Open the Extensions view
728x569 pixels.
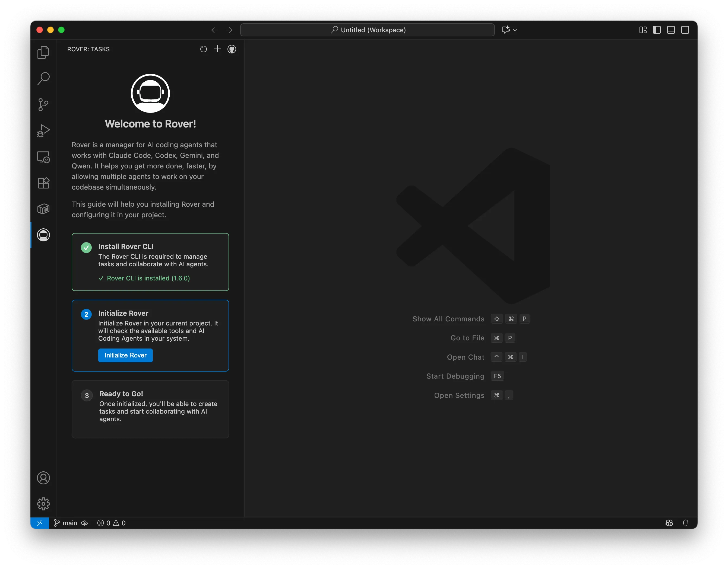click(x=43, y=183)
